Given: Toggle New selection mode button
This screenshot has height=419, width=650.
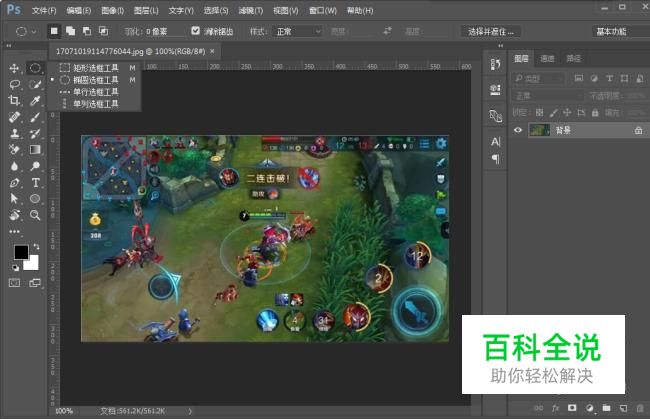Looking at the screenshot, I should pyautogui.click(x=54, y=31).
